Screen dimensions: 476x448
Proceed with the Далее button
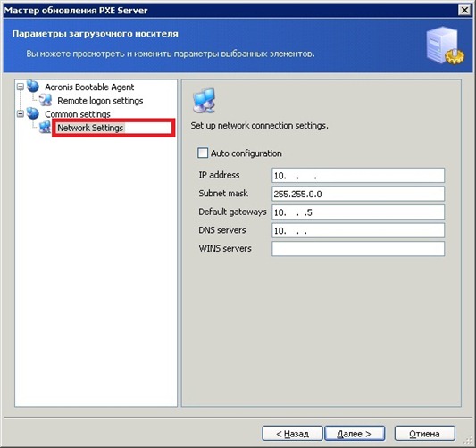coord(355,434)
